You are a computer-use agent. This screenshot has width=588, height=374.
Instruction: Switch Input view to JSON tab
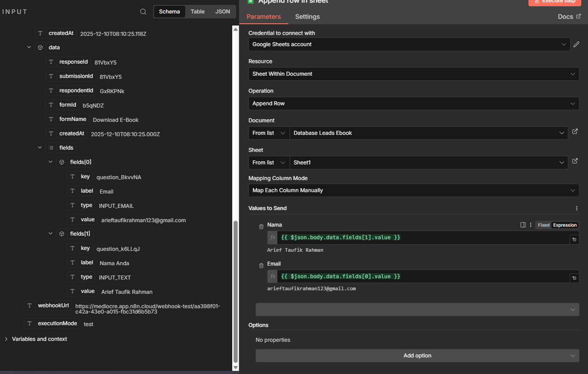coord(223,12)
